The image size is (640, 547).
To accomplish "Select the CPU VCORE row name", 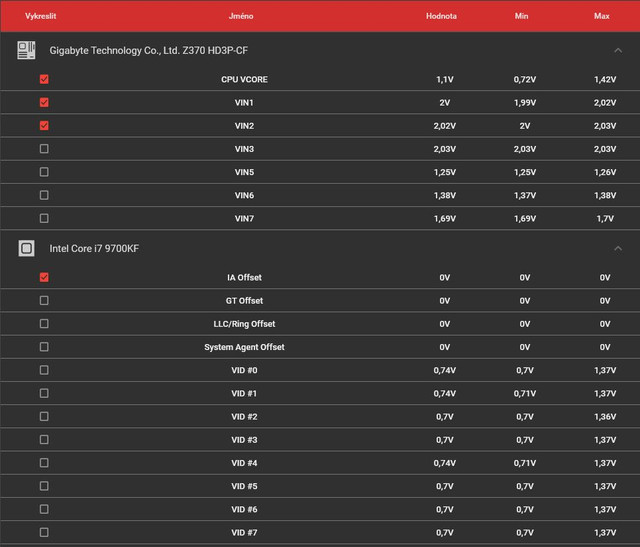I will [244, 80].
